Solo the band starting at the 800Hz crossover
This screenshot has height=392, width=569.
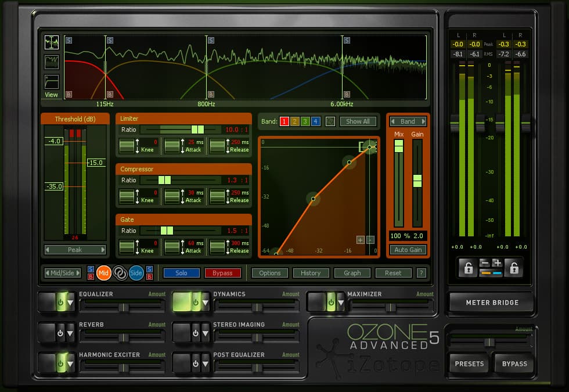[x=211, y=40]
